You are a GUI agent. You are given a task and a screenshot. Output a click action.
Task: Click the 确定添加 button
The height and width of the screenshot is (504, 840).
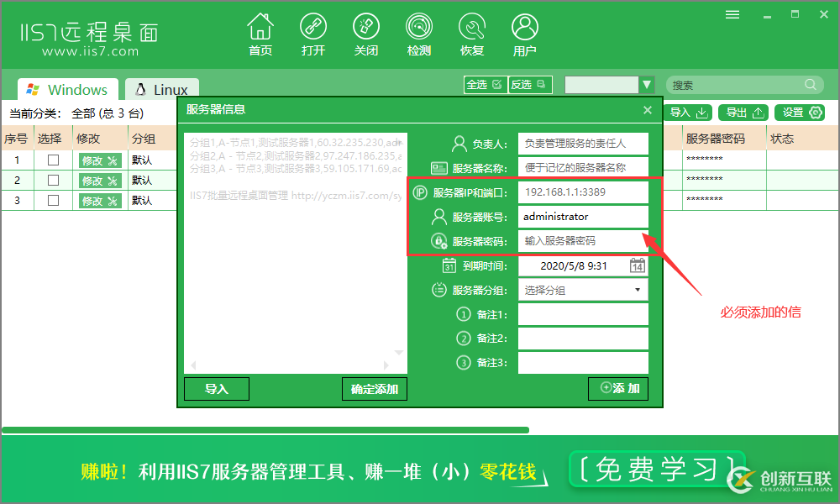(x=374, y=388)
